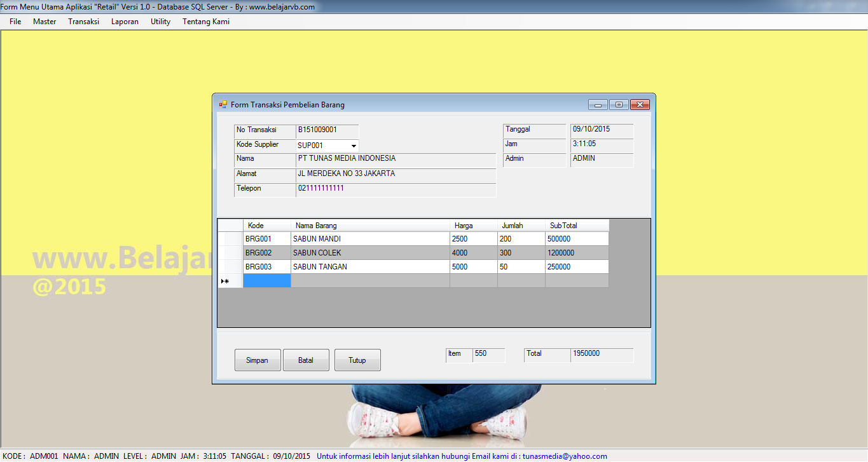Open the Laporan menu

125,22
